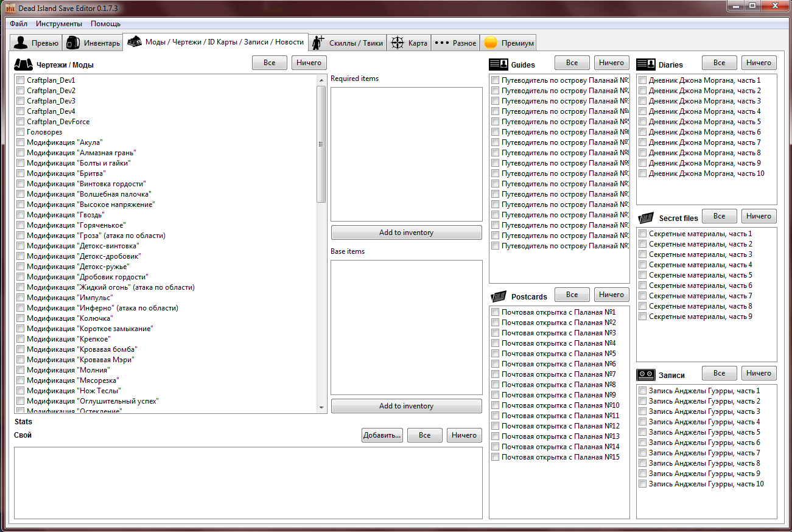Click the Postcards section icon

[498, 296]
